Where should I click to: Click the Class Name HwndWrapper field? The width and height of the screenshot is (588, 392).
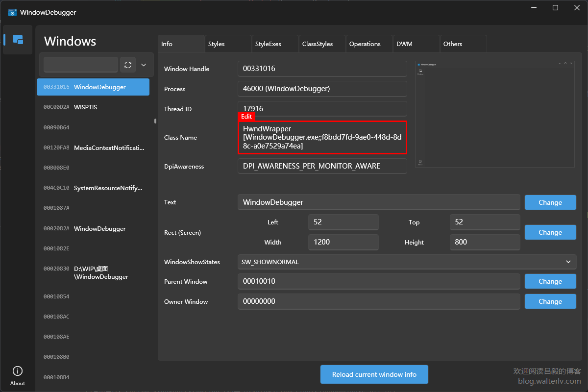[322, 137]
